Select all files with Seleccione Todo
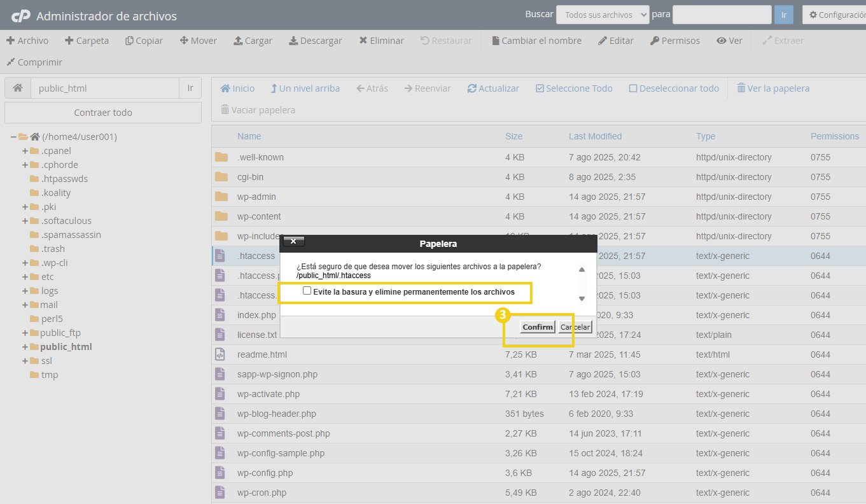The width and height of the screenshot is (866, 504). pyautogui.click(x=573, y=88)
